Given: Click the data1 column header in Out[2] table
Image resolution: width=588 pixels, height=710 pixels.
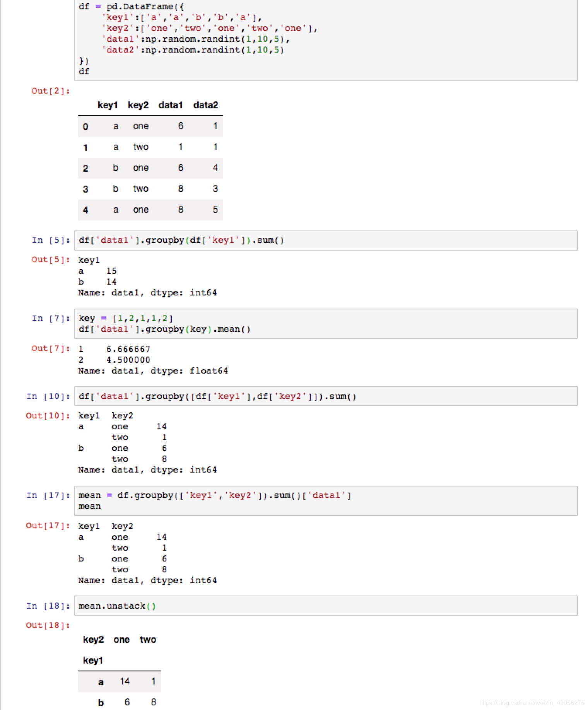Looking at the screenshot, I should [x=171, y=105].
